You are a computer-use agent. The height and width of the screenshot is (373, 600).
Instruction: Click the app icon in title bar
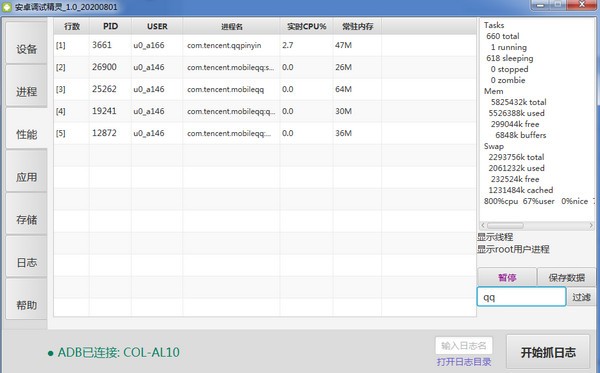click(x=7, y=7)
